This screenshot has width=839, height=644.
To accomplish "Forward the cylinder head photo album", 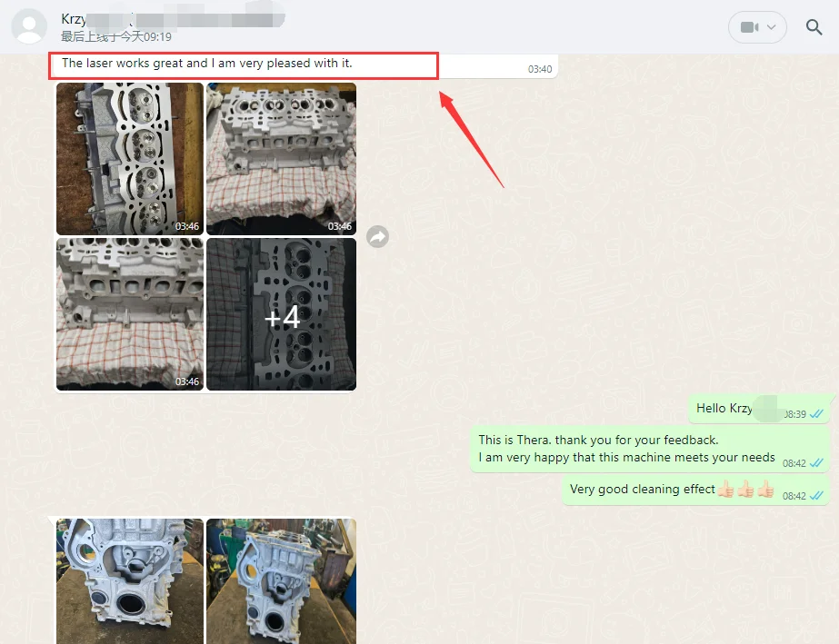I will [x=378, y=236].
